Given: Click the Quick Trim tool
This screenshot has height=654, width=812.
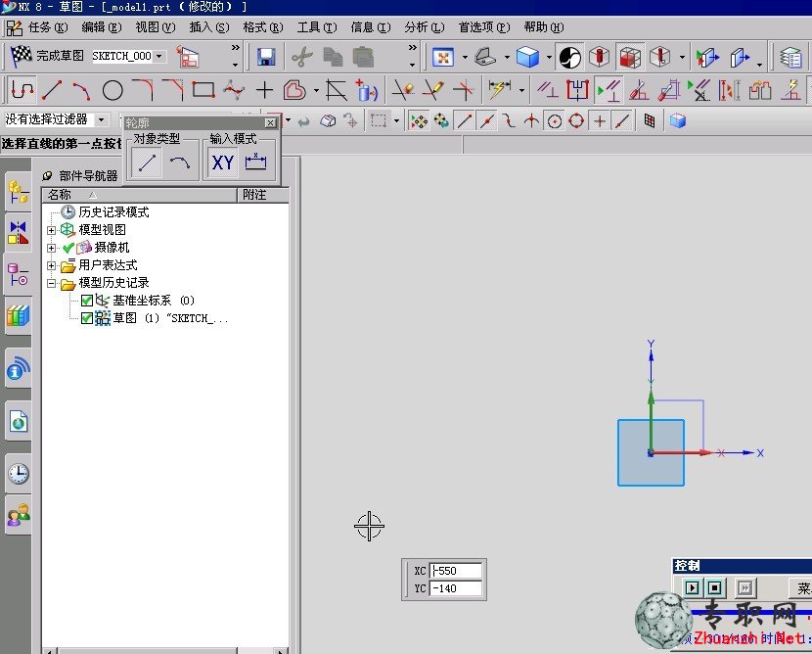Looking at the screenshot, I should pyautogui.click(x=403, y=90).
